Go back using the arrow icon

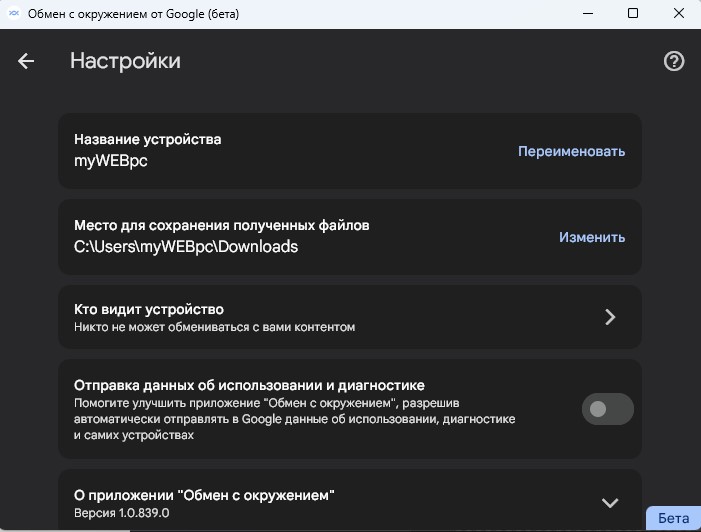[x=26, y=61]
